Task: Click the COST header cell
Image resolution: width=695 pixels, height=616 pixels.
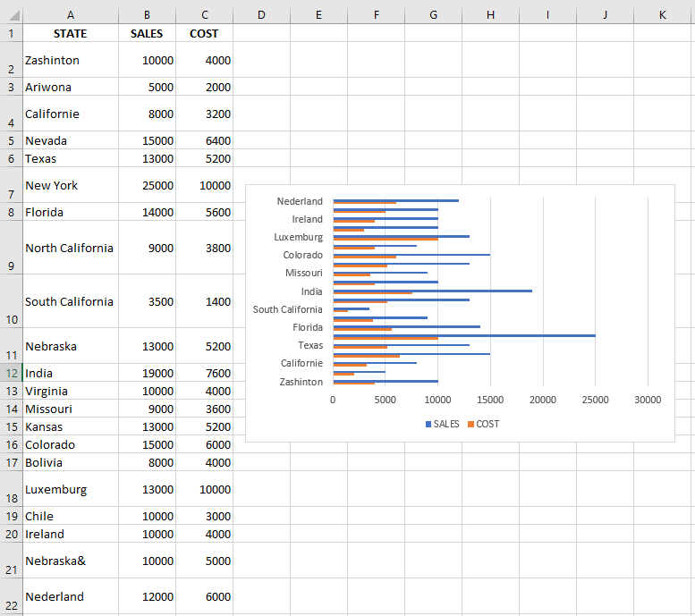Action: pyautogui.click(x=204, y=33)
